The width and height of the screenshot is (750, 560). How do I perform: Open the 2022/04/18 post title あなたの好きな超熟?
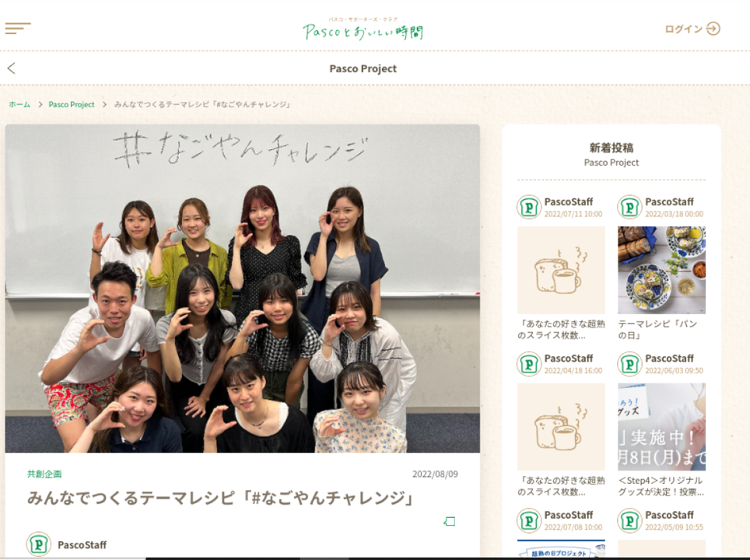pyautogui.click(x=561, y=486)
